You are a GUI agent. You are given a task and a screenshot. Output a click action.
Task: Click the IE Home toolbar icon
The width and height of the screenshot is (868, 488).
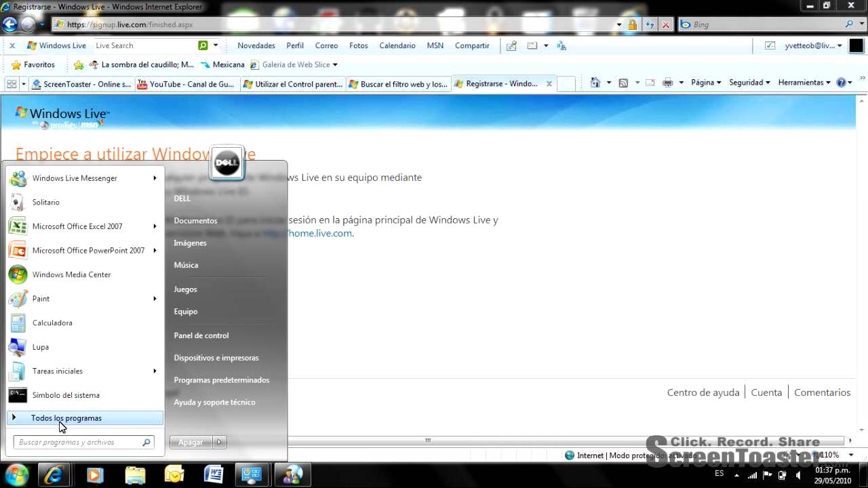pos(595,83)
